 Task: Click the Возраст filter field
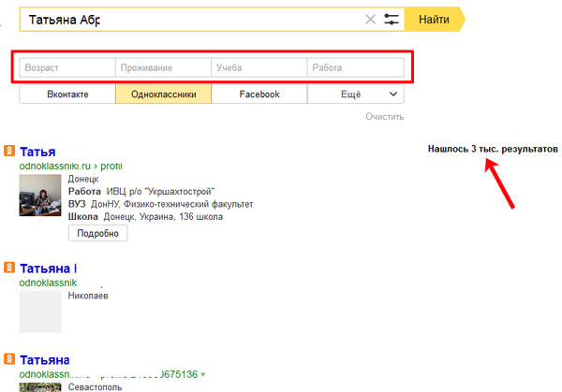67,68
